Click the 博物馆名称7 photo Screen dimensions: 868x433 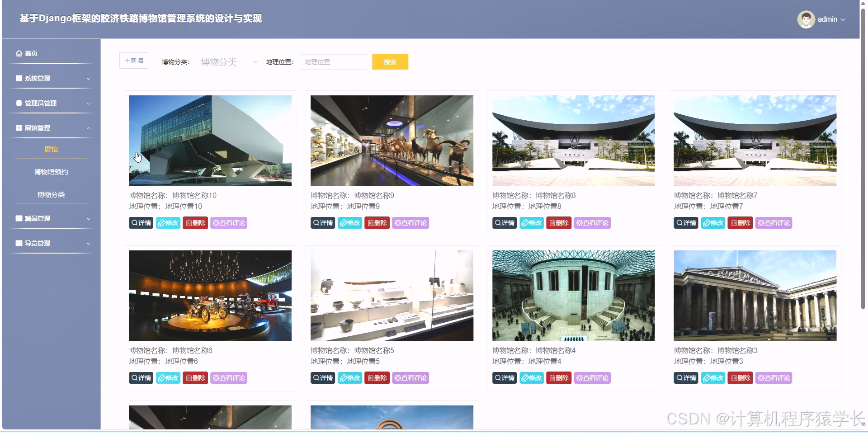755,141
